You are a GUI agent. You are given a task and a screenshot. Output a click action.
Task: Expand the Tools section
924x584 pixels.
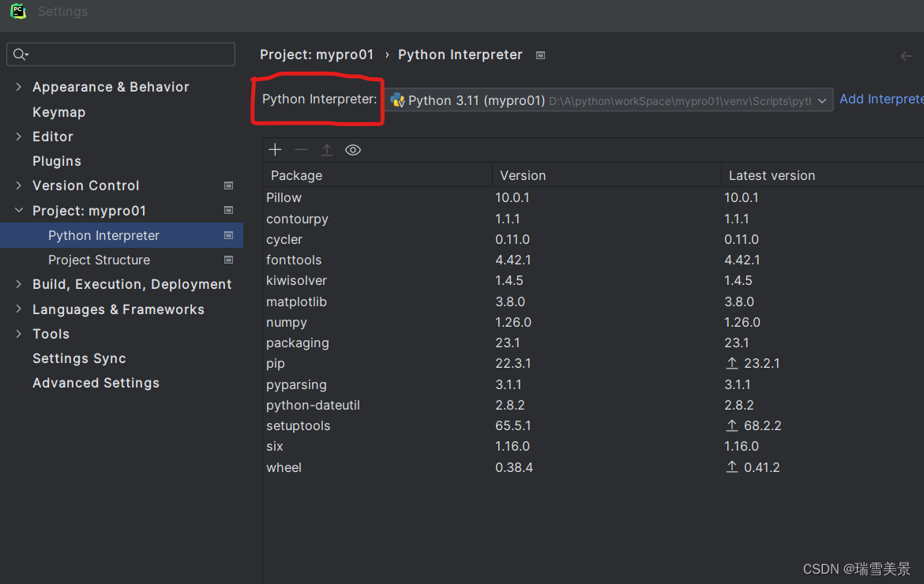pos(19,334)
